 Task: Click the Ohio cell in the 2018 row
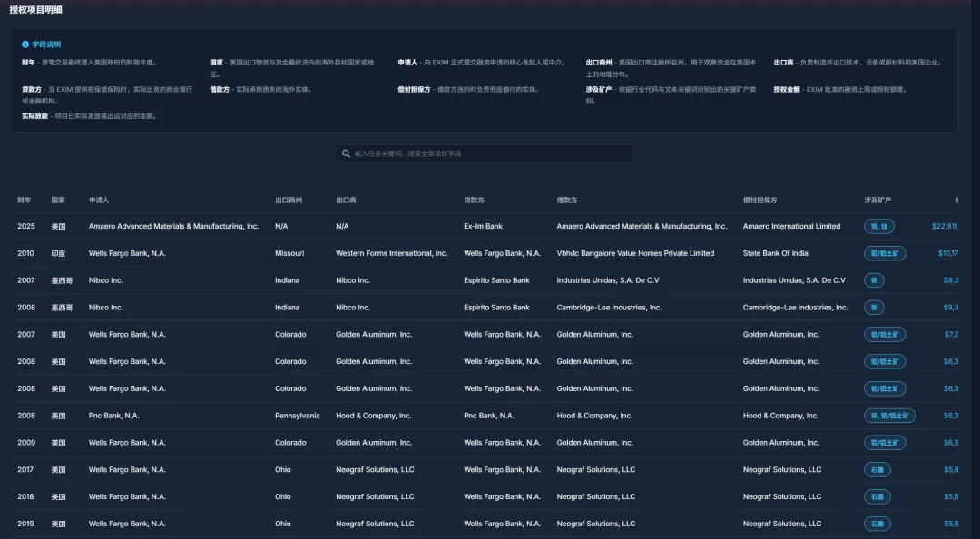click(282, 497)
